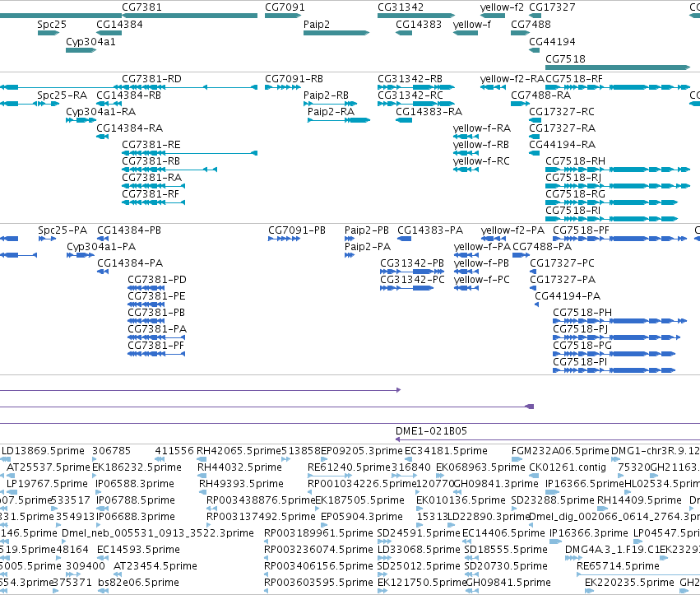Screen dimensions: 700x595
Task: Click protein label CG7091-PB
Action: [x=297, y=230]
